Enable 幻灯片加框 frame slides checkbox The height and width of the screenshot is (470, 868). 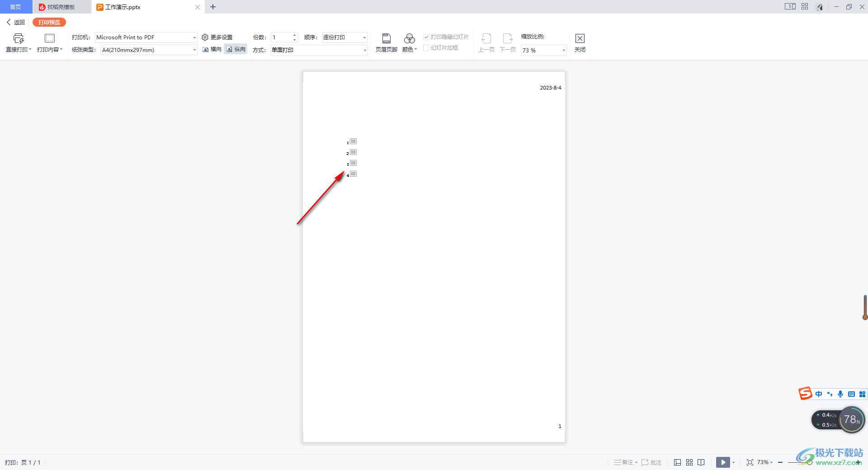pos(426,48)
